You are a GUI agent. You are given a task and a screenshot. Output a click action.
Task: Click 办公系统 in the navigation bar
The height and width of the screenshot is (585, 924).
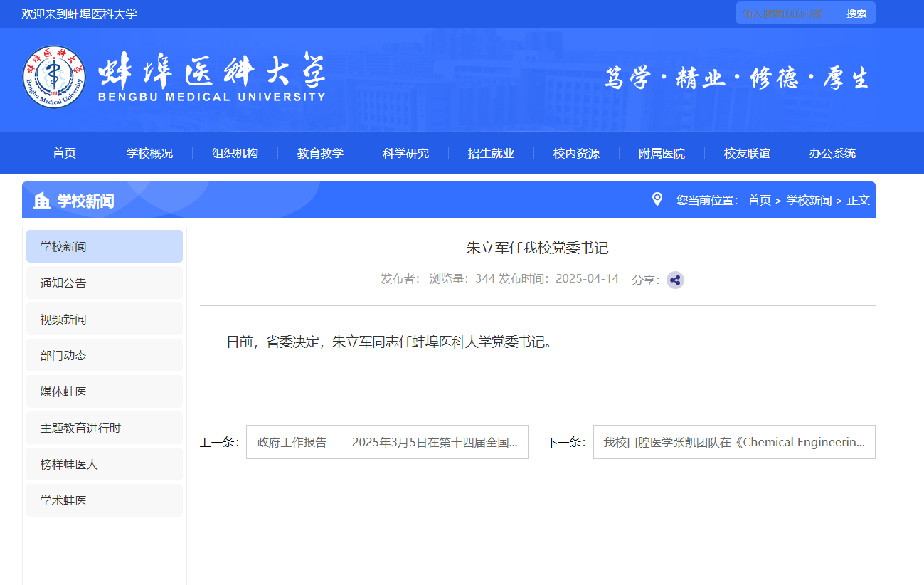(x=832, y=153)
